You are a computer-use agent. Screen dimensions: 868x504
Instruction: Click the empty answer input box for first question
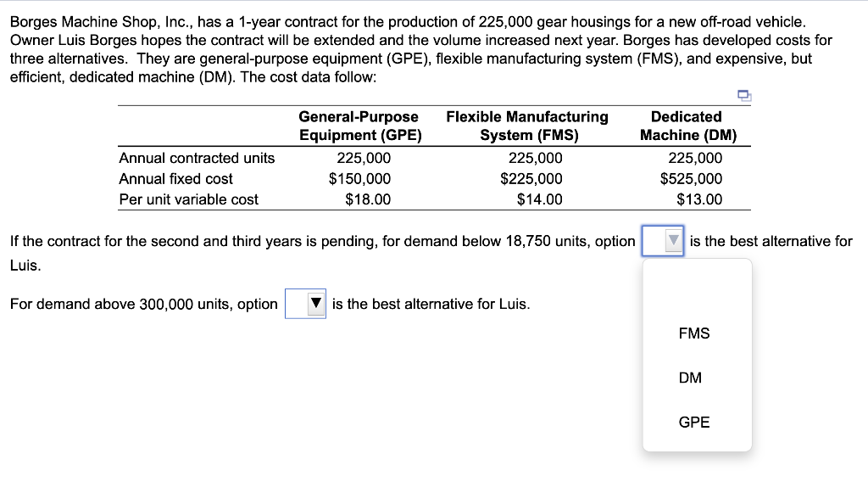click(x=657, y=241)
